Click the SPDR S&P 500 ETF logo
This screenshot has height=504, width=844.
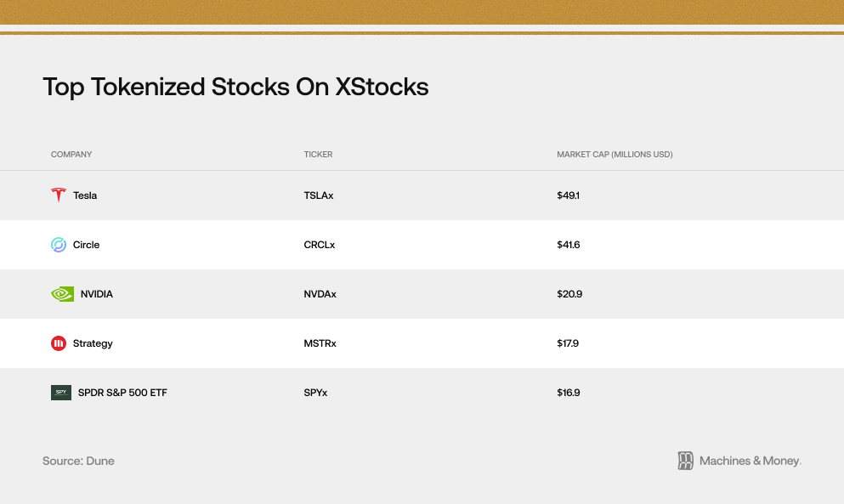[61, 393]
